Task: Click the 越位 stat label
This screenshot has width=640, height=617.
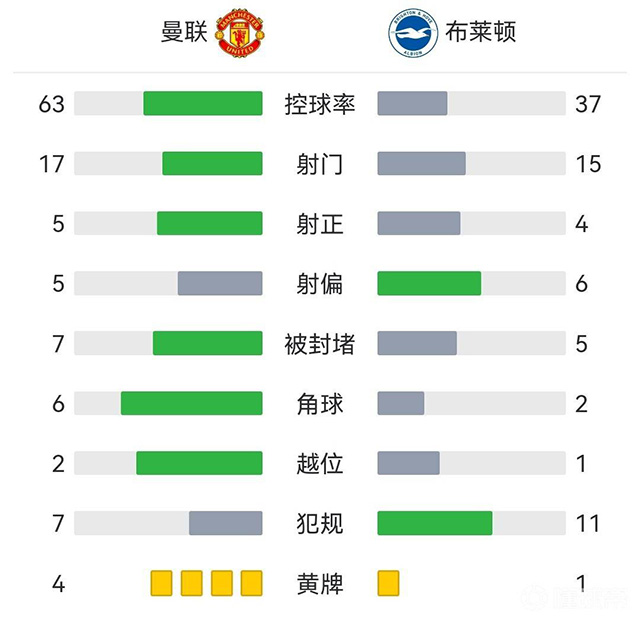Action: click(320, 463)
